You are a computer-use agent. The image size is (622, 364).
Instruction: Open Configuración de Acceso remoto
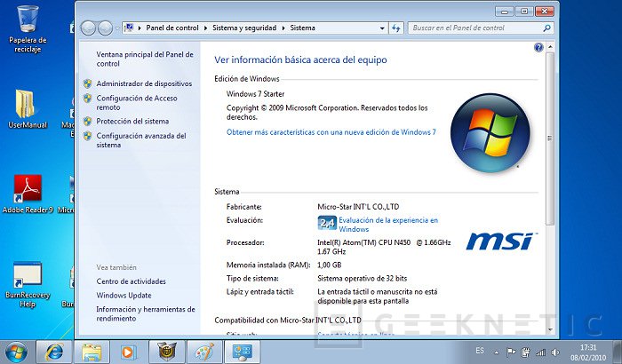[x=137, y=103]
